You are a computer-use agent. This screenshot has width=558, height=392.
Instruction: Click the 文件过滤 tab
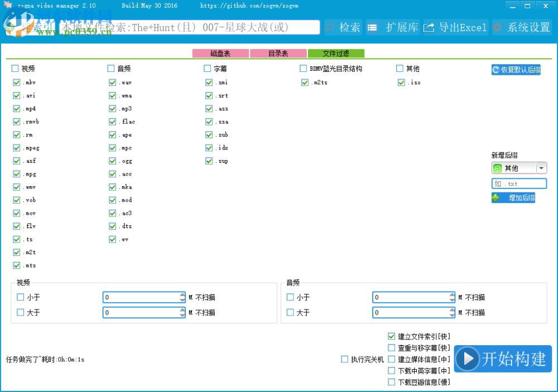click(x=337, y=53)
